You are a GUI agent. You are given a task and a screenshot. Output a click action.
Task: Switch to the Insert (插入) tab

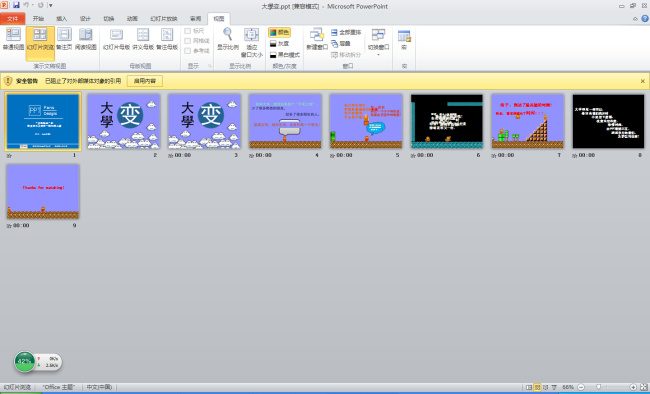61,19
